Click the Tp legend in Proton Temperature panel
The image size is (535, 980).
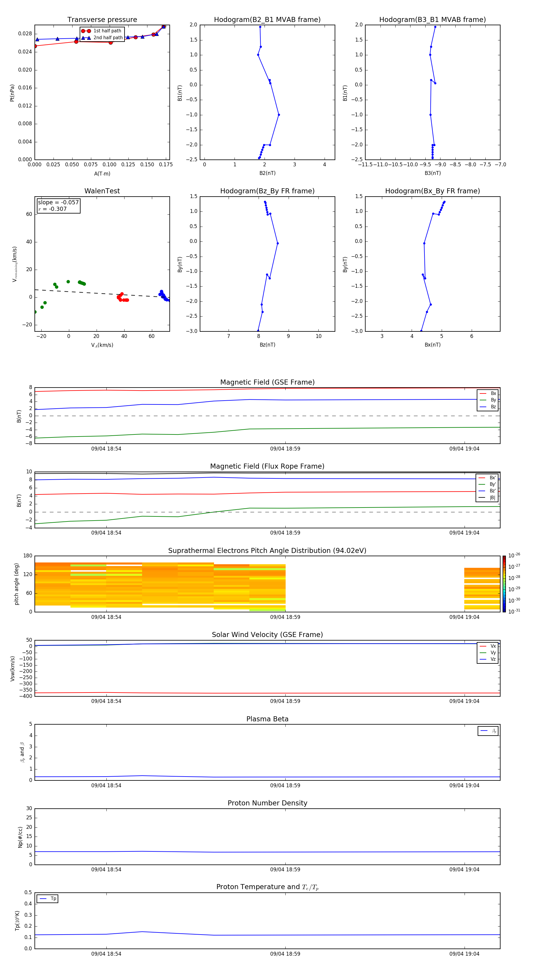(x=48, y=899)
